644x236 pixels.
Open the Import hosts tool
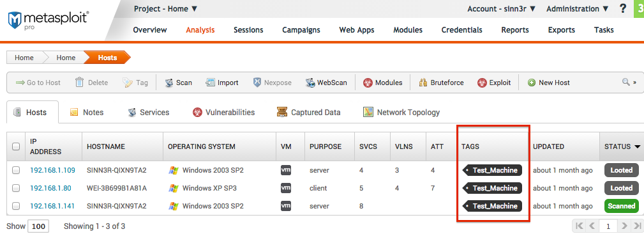(x=221, y=83)
